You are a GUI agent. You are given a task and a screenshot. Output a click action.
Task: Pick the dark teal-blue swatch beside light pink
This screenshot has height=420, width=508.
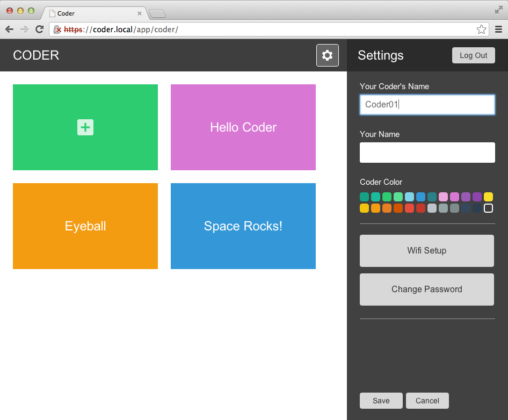(432, 197)
